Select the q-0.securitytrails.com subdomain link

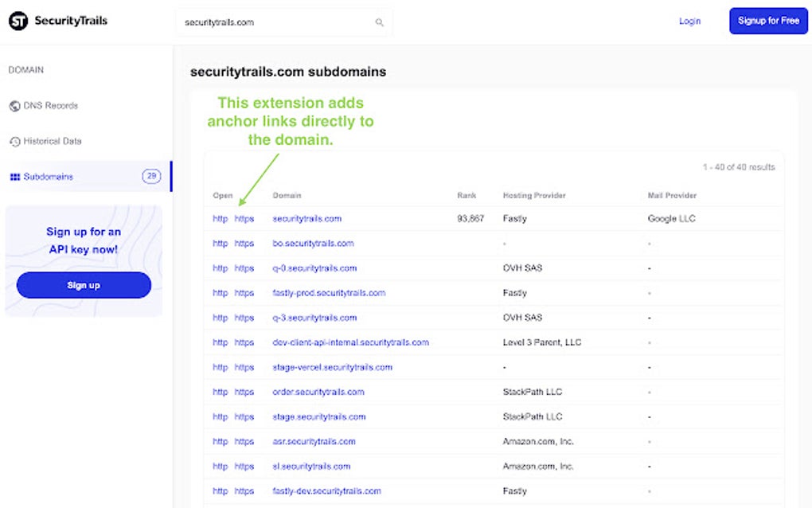(x=315, y=268)
